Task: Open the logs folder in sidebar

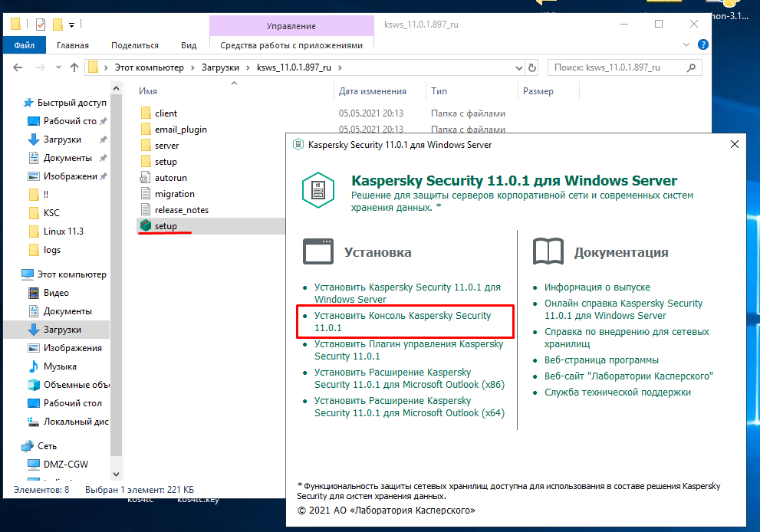Action: [52, 250]
